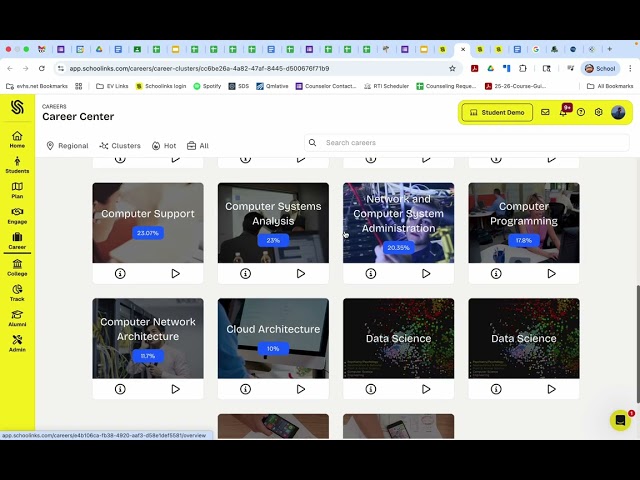
Task: Open Computer Systems Analysis career card
Action: coord(273,223)
